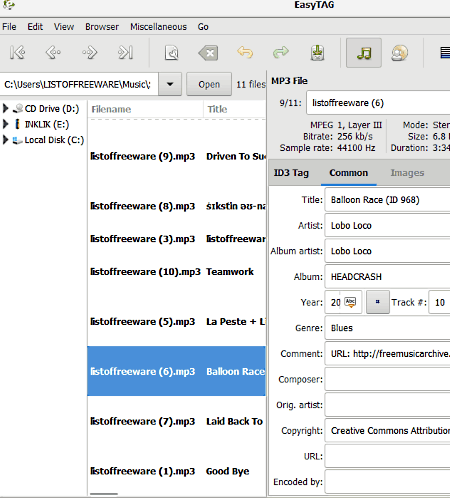Switch to the Common tab
The height and width of the screenshot is (498, 450).
tap(349, 173)
